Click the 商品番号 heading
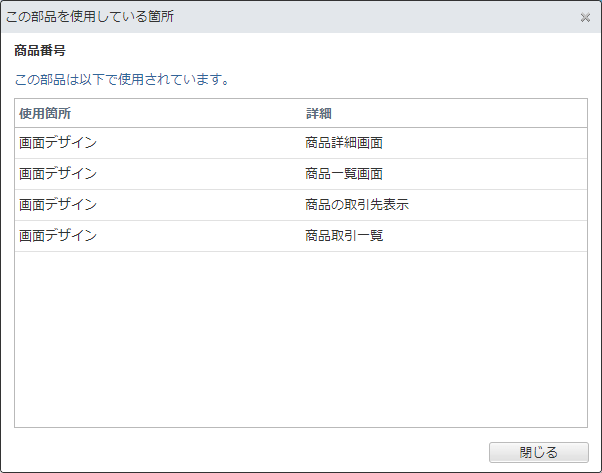Viewport: 602px width, 473px height. click(40, 50)
